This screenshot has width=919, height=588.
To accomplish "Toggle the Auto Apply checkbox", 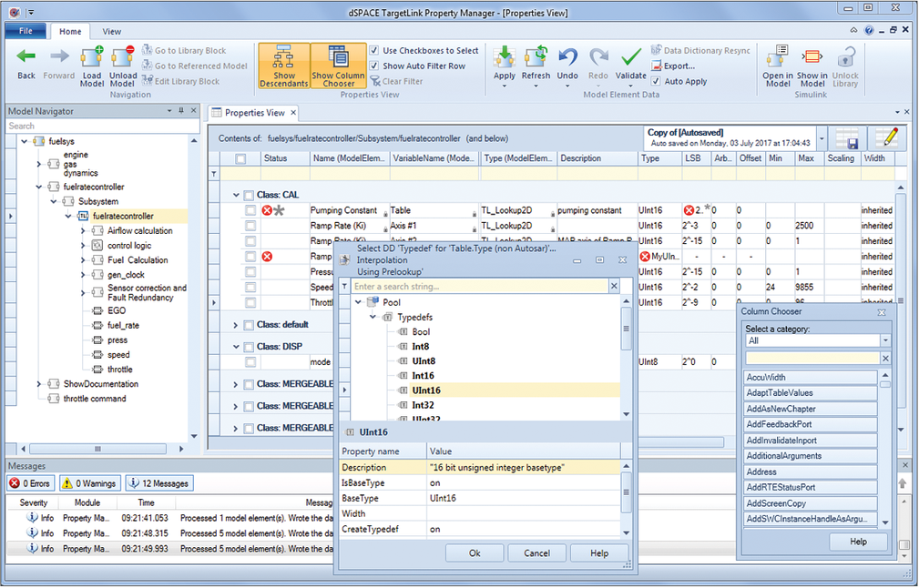I will [656, 81].
